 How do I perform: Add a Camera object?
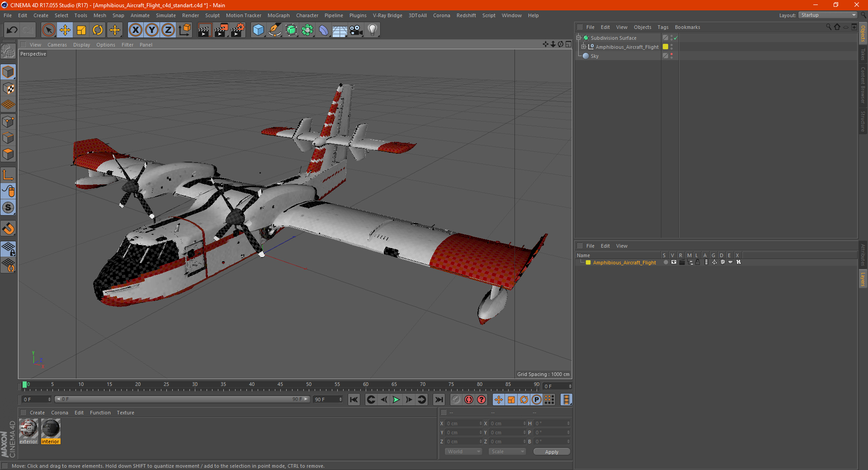pos(356,30)
